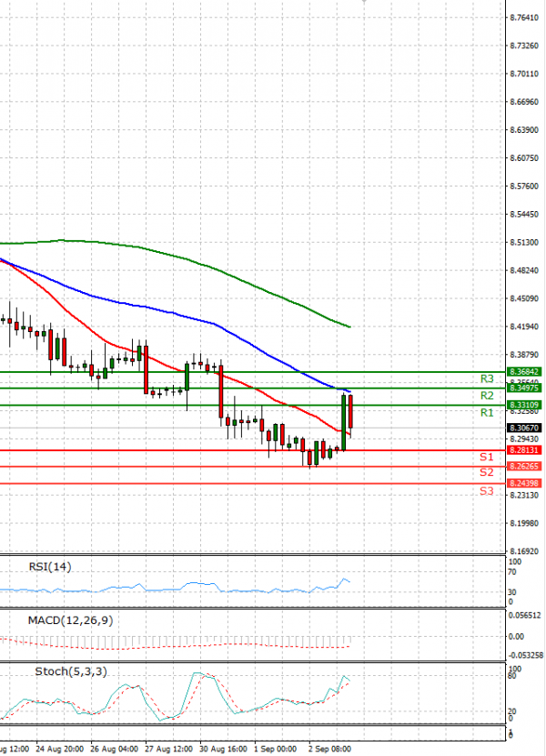Image resolution: width=546 pixels, height=756 pixels.
Task: Click the 8.16920 price axis value
Action: coord(524,551)
